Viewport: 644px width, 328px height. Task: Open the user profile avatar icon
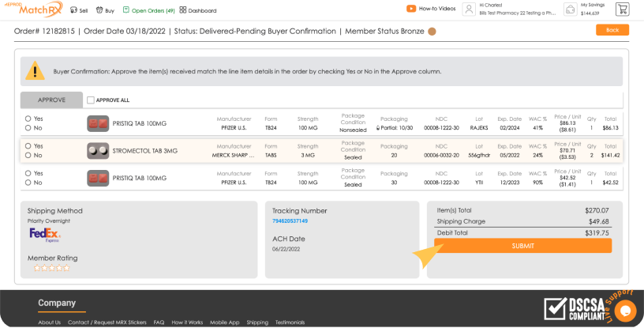(469, 9)
